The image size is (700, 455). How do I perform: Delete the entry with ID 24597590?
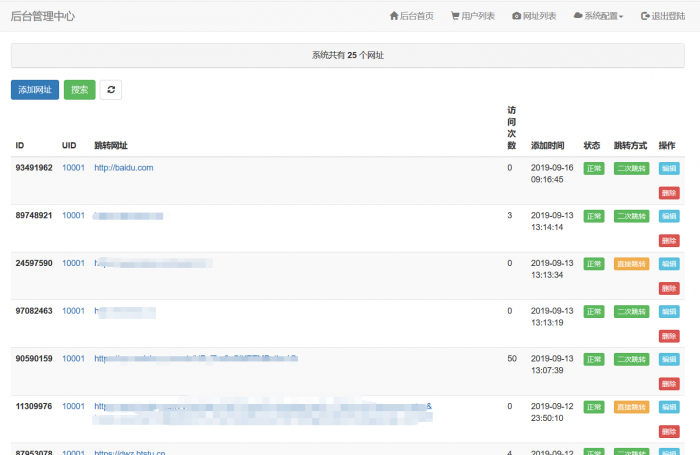pyautogui.click(x=668, y=288)
